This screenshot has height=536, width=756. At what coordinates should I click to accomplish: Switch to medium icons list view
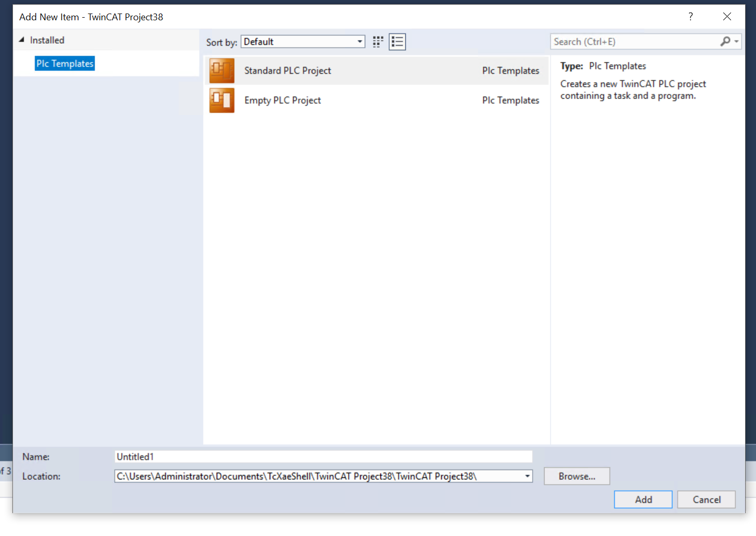point(397,42)
